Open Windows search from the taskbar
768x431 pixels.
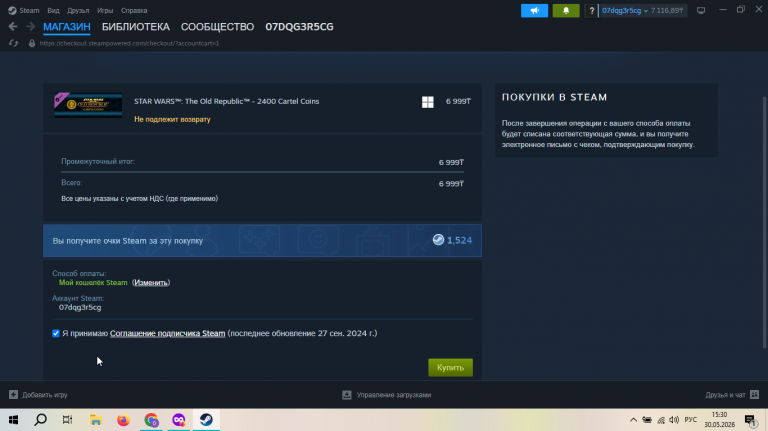click(41, 420)
